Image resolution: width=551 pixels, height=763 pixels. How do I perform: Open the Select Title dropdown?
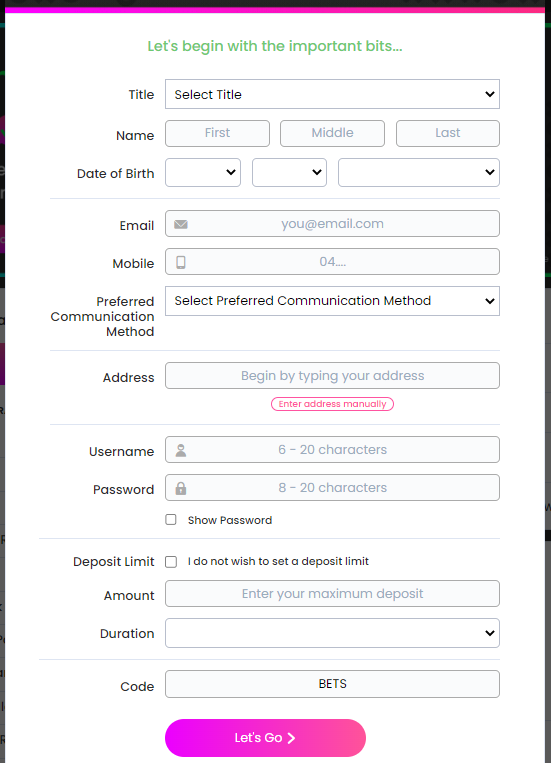click(x=332, y=94)
